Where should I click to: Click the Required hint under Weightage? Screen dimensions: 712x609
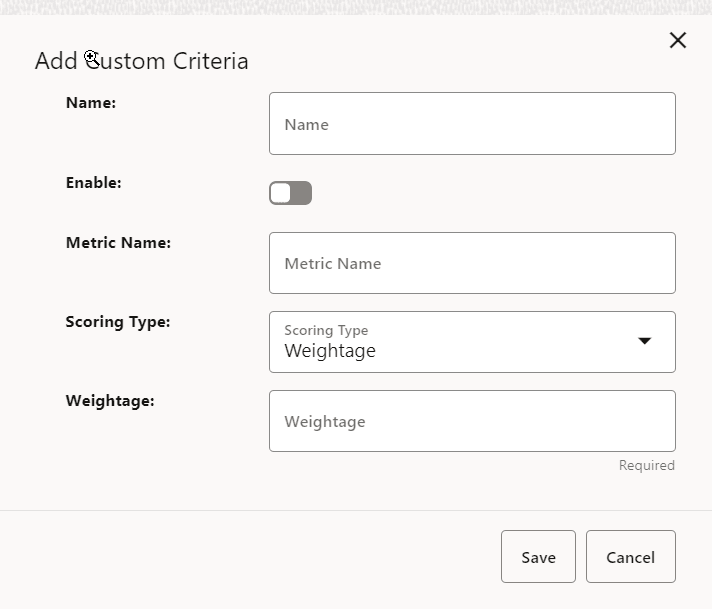point(646,465)
